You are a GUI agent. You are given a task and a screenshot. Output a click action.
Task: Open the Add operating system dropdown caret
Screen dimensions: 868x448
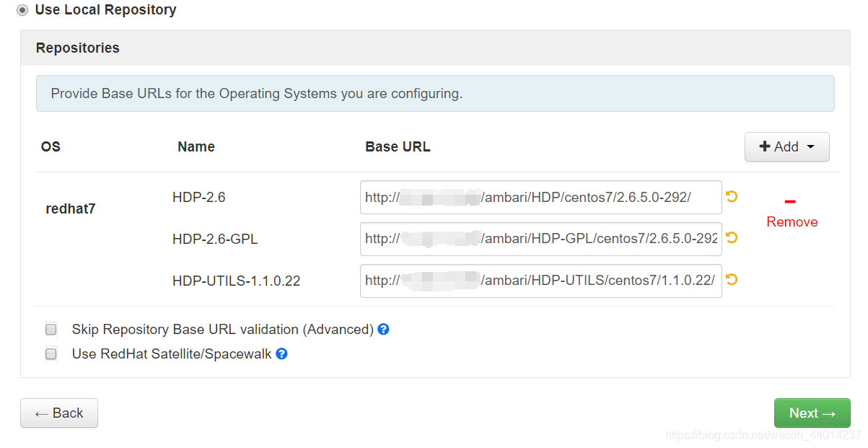click(810, 147)
